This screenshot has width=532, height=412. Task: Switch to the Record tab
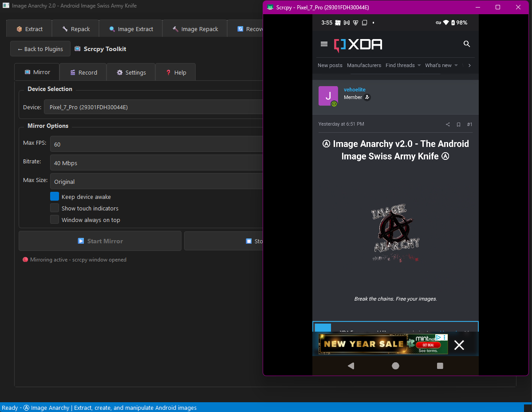tap(83, 72)
